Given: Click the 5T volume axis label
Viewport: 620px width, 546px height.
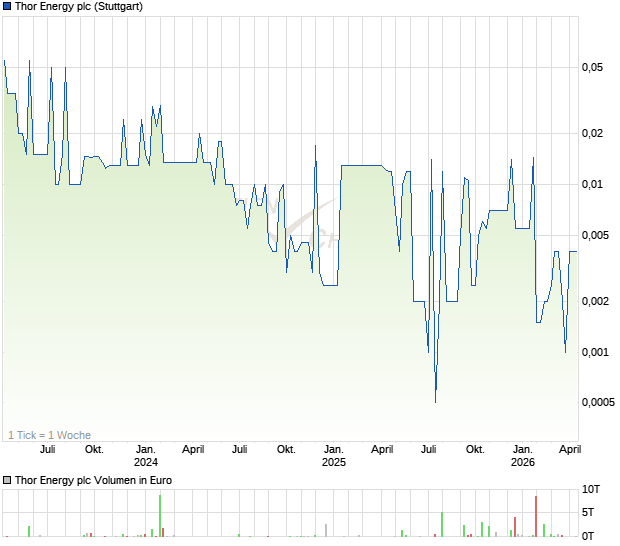Looking at the screenshot, I should pyautogui.click(x=588, y=512).
